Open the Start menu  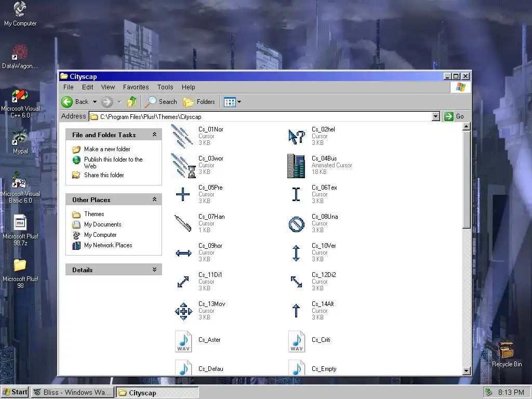15,392
